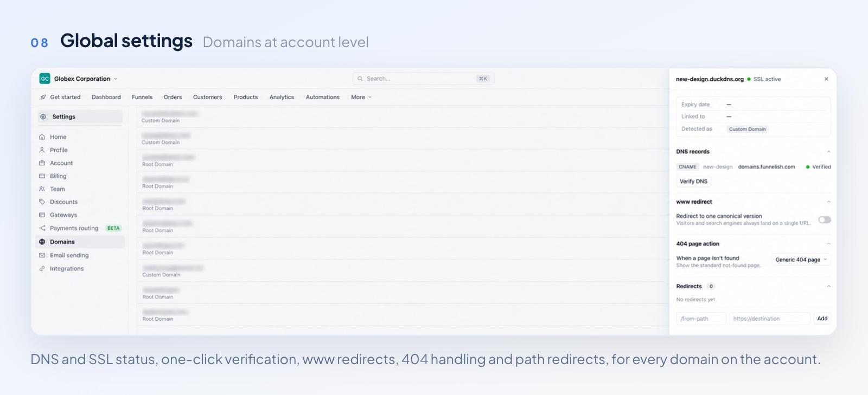868x395 pixels.
Task: Click the new-design.duckdns.org panel title
Action: tap(710, 79)
